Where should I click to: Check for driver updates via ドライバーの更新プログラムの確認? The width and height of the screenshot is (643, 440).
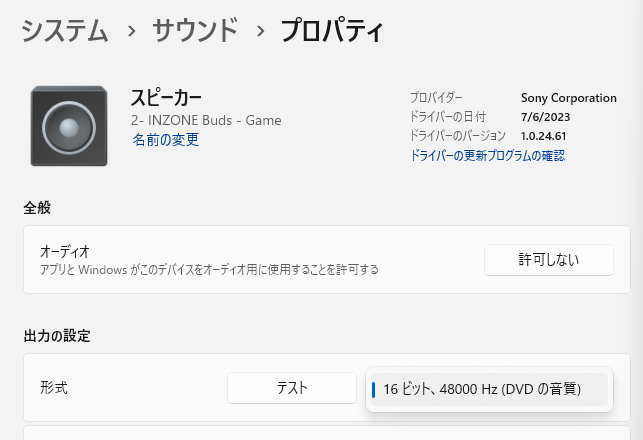tap(487, 155)
